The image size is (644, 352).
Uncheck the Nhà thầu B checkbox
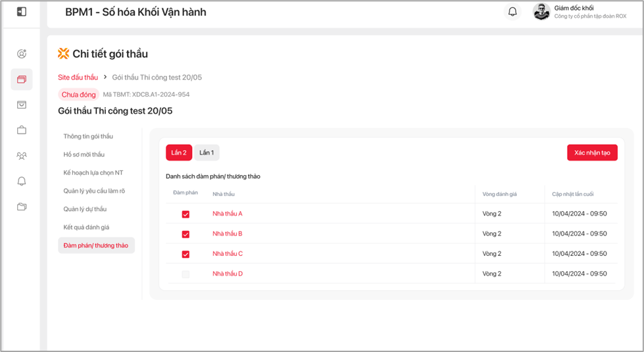186,234
